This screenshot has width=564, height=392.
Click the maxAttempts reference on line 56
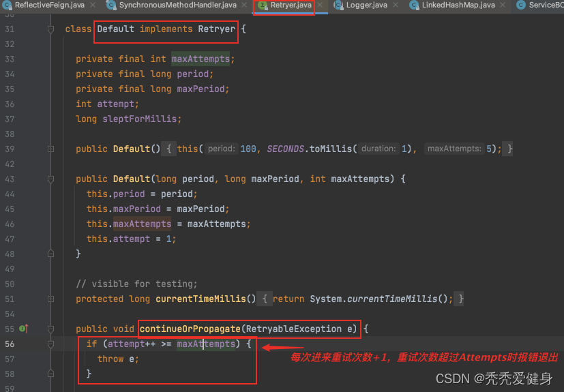(206, 344)
